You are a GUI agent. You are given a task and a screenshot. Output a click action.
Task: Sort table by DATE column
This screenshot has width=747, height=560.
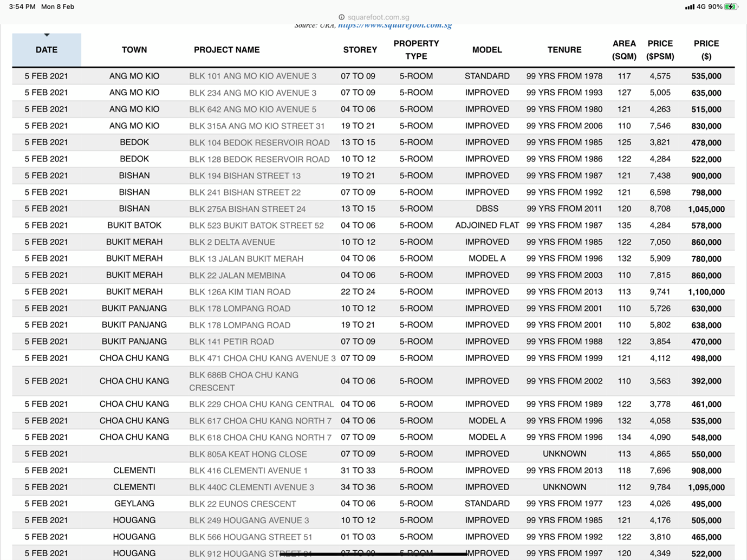pos(47,50)
